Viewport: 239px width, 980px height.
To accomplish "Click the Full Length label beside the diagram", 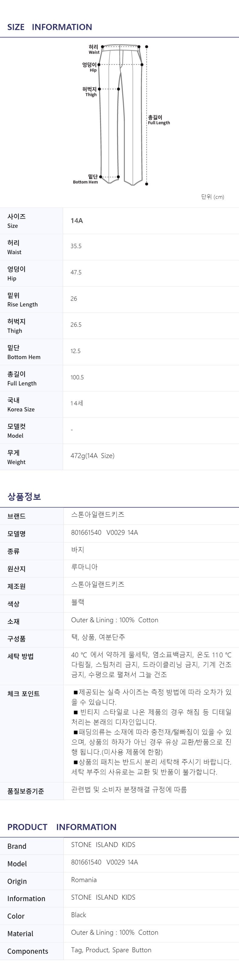I will (159, 120).
